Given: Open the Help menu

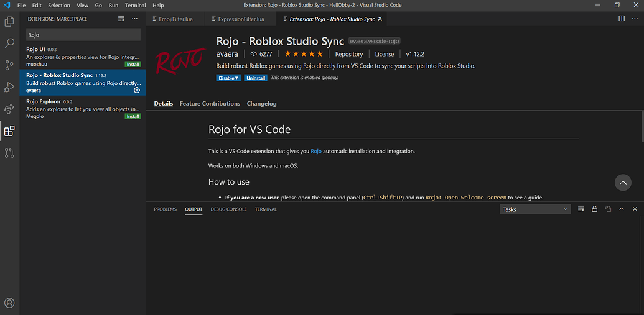Looking at the screenshot, I should point(158,6).
